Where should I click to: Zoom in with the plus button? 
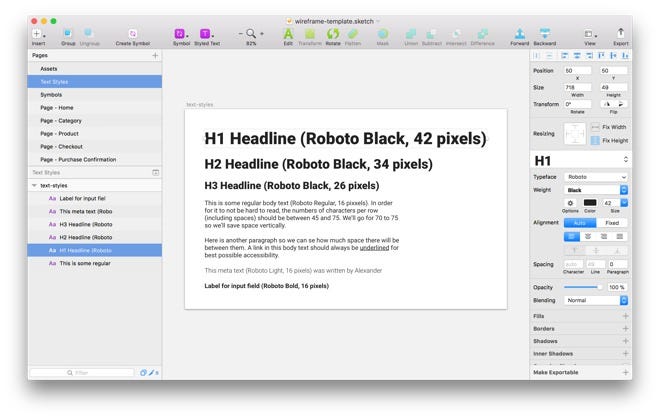262,33
